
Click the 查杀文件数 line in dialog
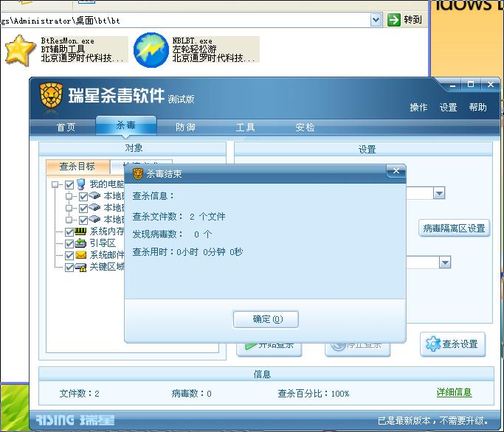point(179,217)
